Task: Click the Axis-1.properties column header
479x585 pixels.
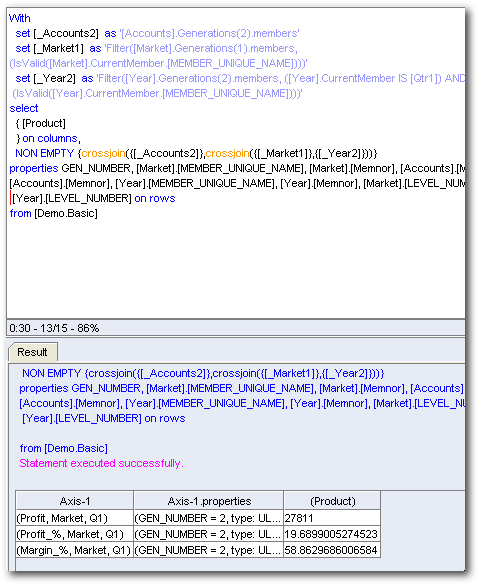Action: coord(209,501)
